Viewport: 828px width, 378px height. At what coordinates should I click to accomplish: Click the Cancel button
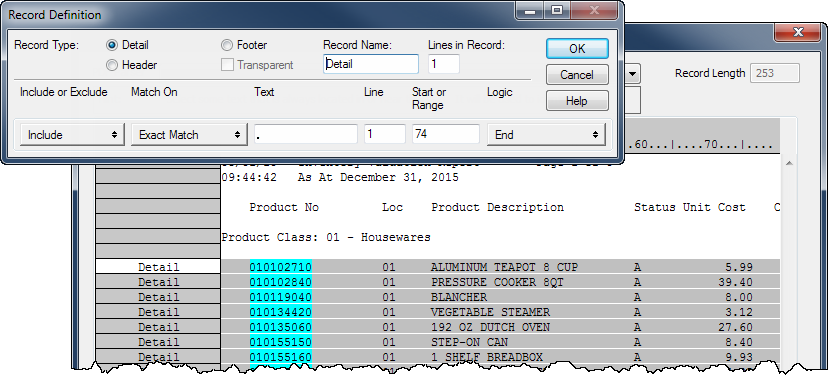pyautogui.click(x=577, y=75)
